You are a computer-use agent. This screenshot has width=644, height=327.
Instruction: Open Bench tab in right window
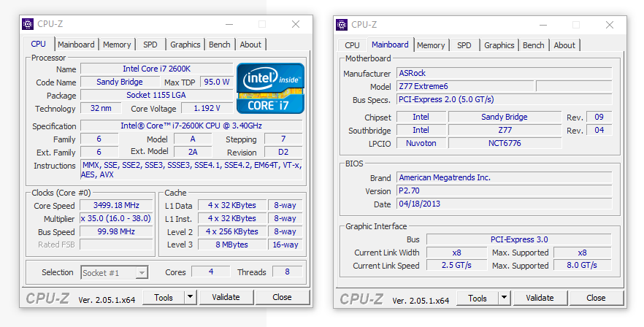(x=534, y=45)
